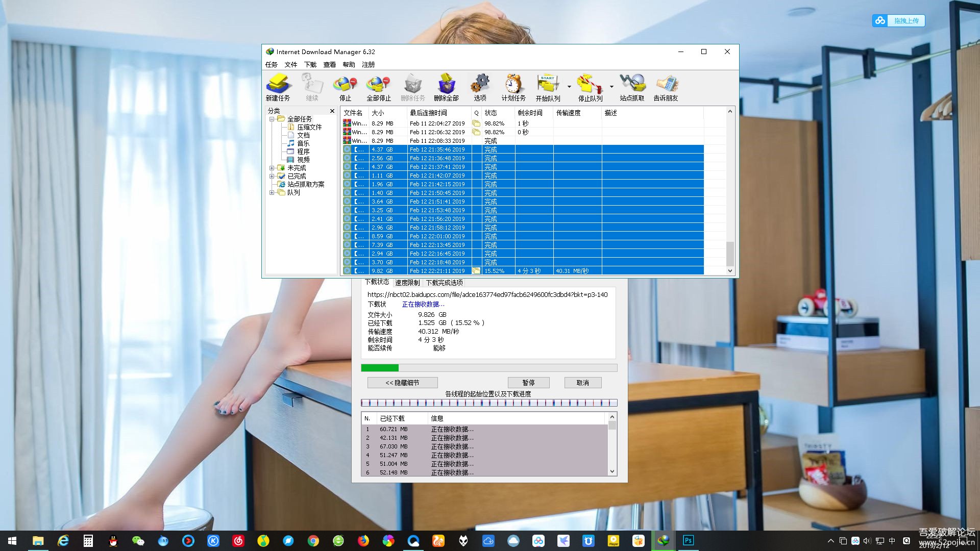Select the 音乐 category in the sidebar
This screenshot has width=980, height=551.
[303, 143]
